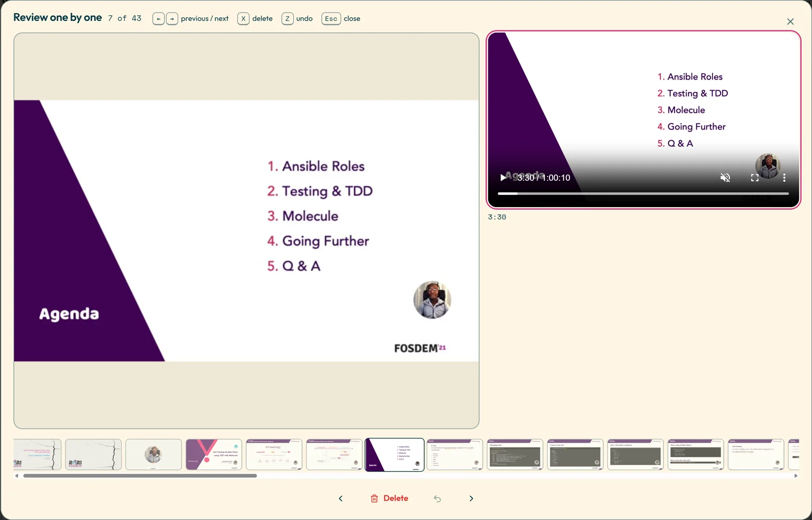Play the video in the preview player
Viewport: 812px width, 520px height.
pos(503,177)
